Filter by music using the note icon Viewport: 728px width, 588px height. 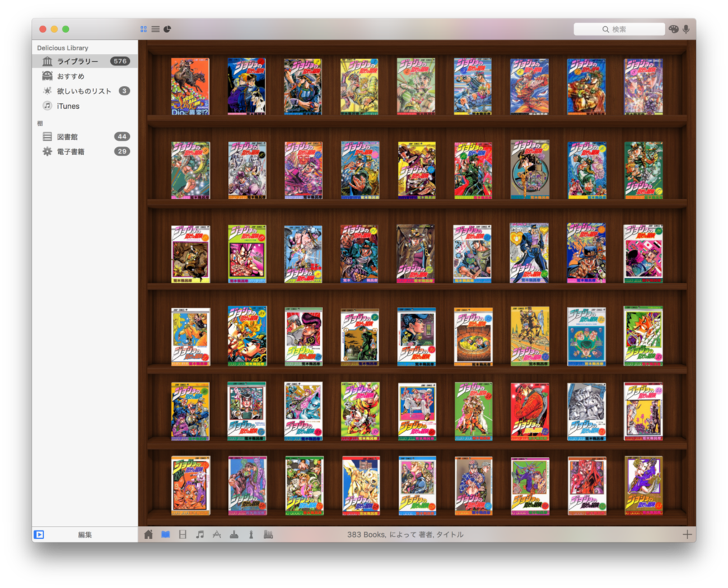tap(200, 535)
